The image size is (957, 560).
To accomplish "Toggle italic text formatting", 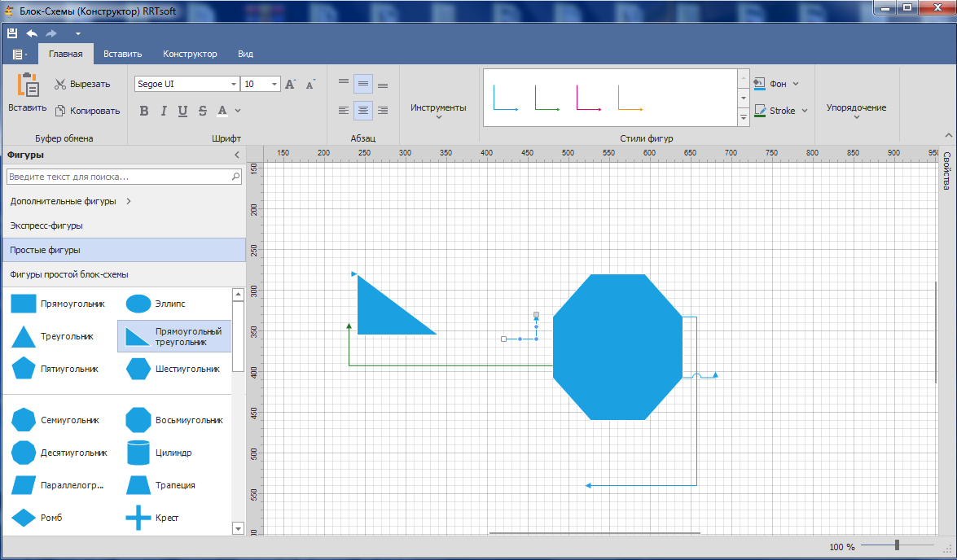I will tap(164, 111).
